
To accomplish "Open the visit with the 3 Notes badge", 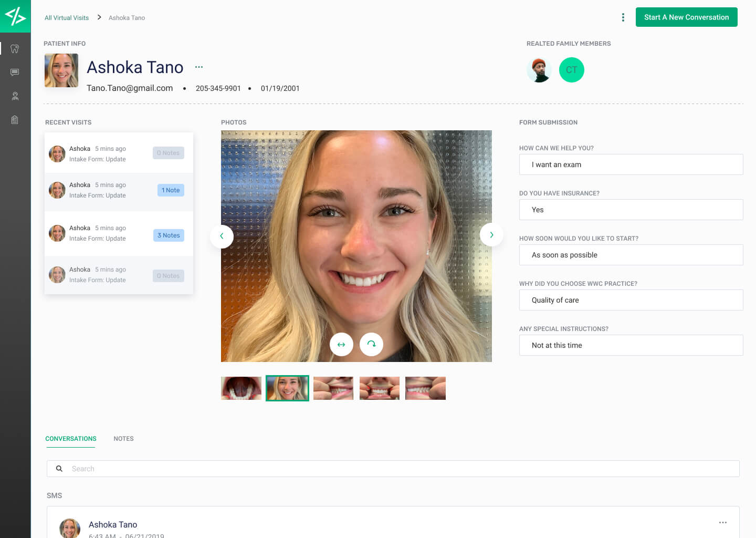I will point(119,233).
